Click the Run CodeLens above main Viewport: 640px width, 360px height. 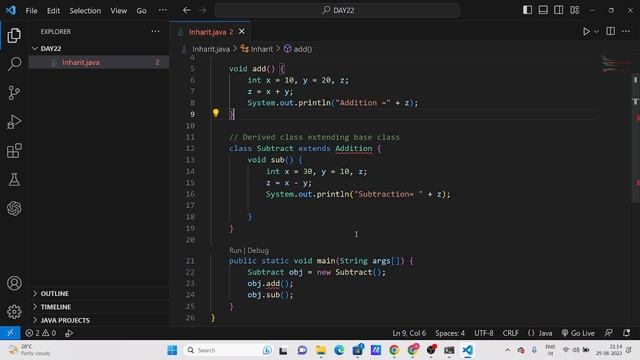tap(235, 251)
